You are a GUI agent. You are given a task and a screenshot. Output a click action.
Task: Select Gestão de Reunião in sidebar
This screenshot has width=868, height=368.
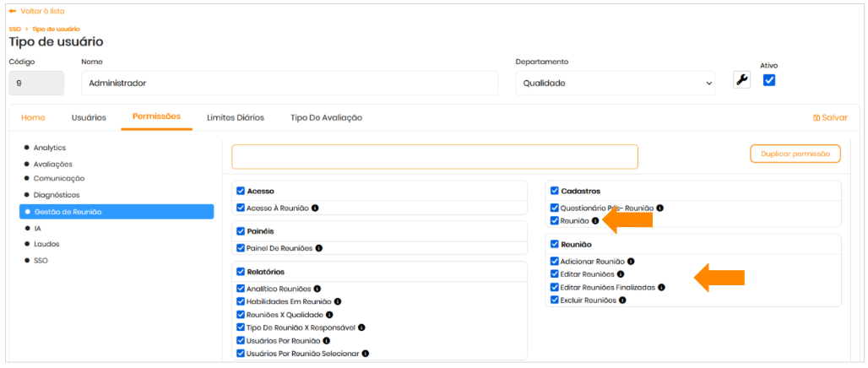(117, 212)
